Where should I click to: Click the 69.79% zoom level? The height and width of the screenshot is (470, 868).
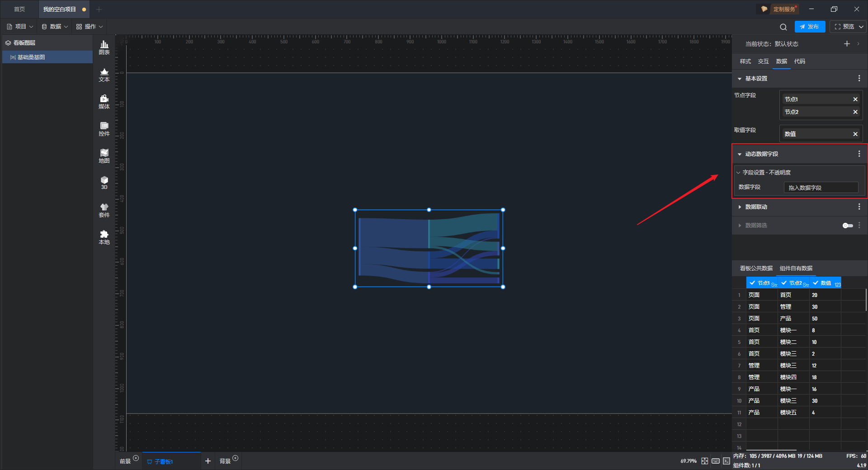tap(689, 461)
